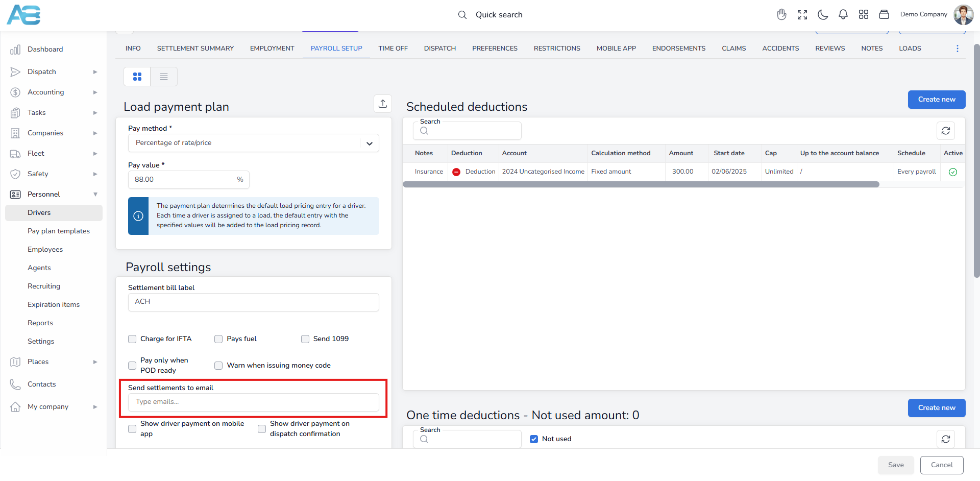Enable Pays fuel checkbox
The width and height of the screenshot is (980, 481).
click(x=218, y=339)
